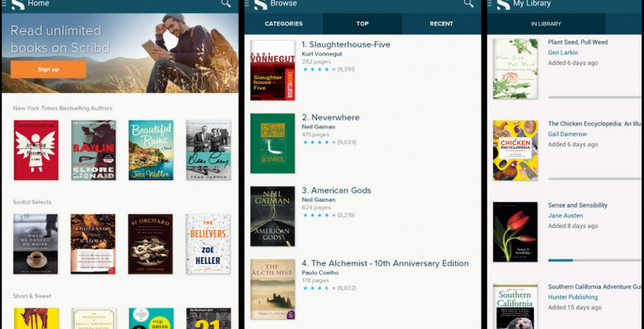Open The Chicken Encyclopedia cover

tap(515, 150)
